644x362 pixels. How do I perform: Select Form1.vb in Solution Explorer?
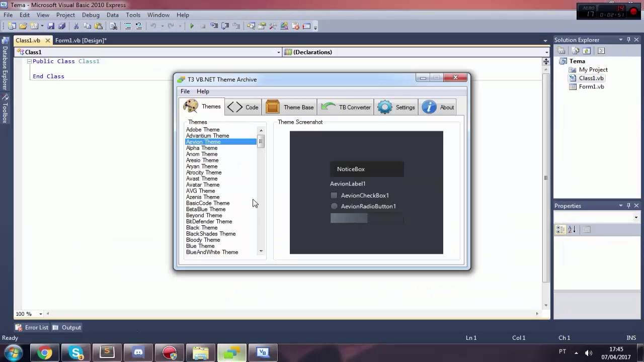(591, 86)
